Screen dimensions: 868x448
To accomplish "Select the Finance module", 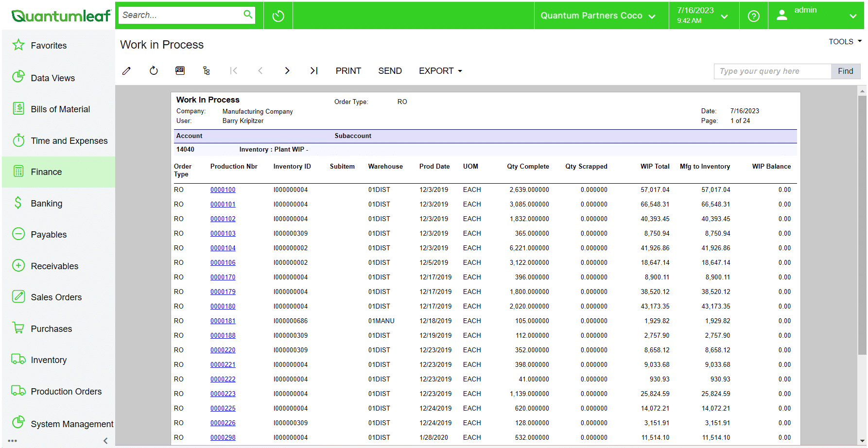I will pyautogui.click(x=58, y=172).
